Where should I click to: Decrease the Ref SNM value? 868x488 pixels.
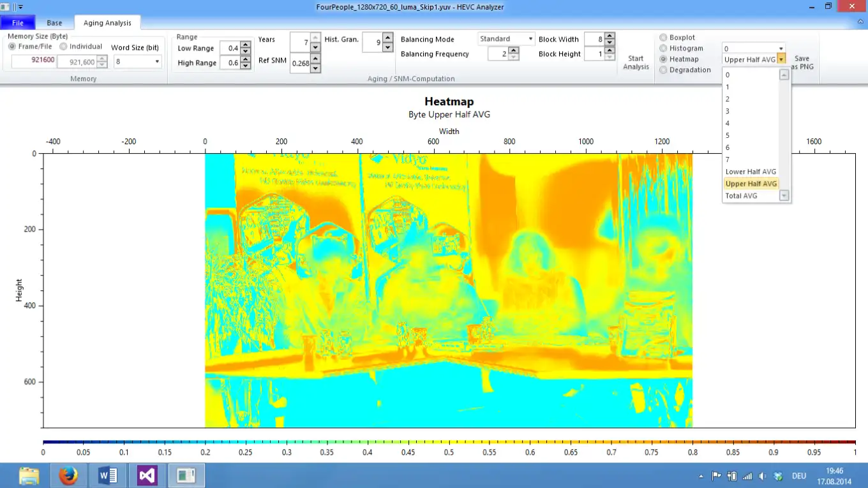click(x=315, y=68)
